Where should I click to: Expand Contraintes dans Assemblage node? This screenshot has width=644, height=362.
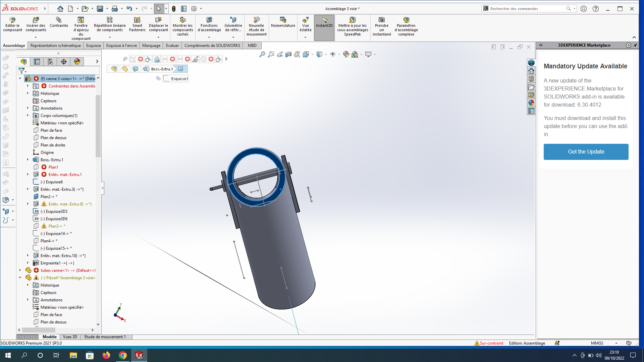[28, 86]
